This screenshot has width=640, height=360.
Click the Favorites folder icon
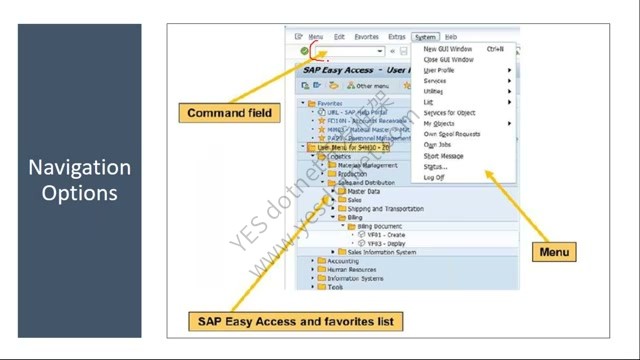312,103
